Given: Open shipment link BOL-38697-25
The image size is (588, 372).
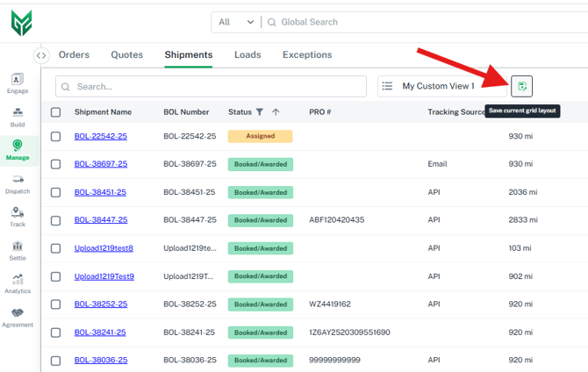Looking at the screenshot, I should pyautogui.click(x=101, y=164).
